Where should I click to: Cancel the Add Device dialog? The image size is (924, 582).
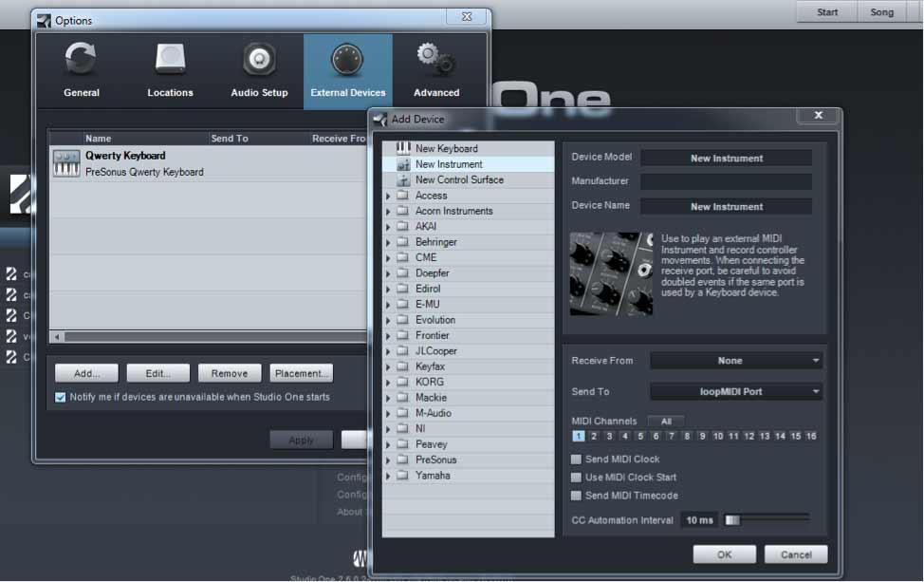pyautogui.click(x=796, y=554)
